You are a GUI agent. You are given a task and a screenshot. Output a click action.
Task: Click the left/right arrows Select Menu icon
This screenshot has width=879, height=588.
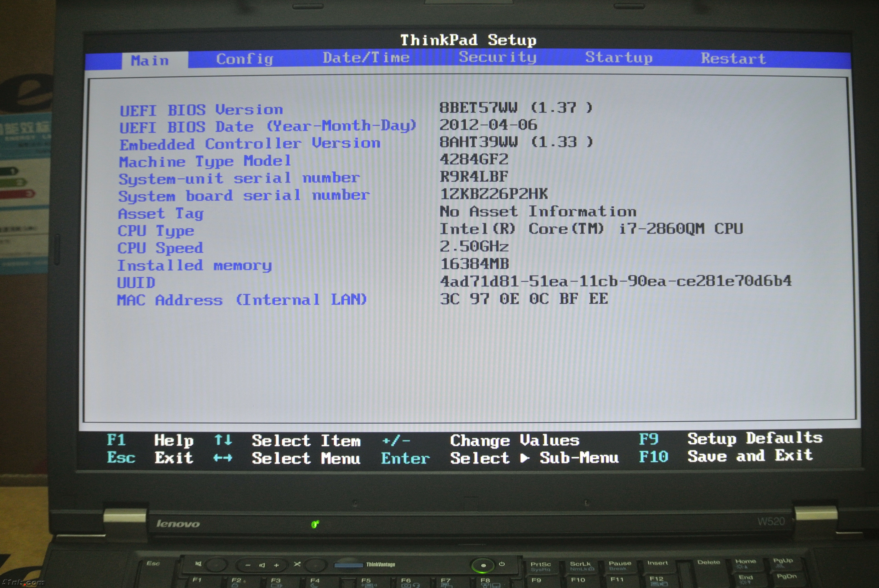223,458
